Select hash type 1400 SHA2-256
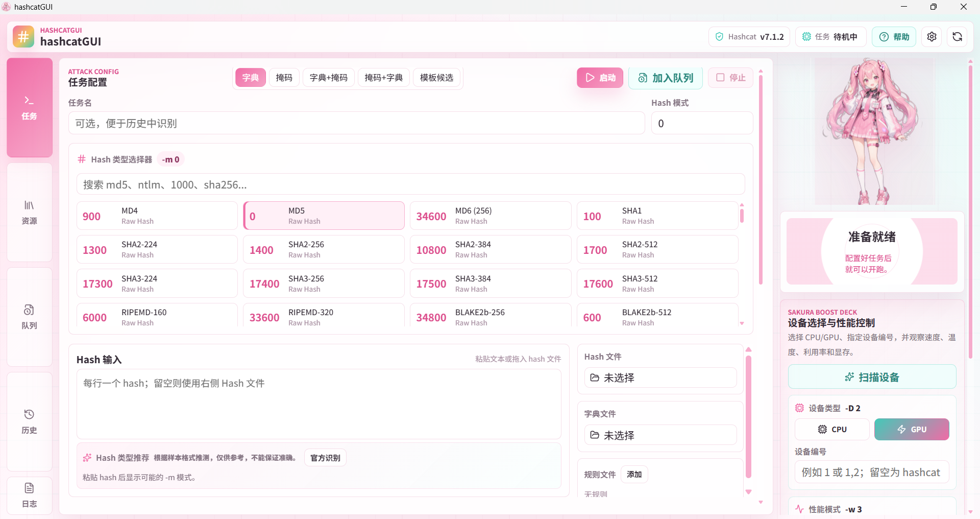Image resolution: width=980 pixels, height=519 pixels. click(x=324, y=249)
